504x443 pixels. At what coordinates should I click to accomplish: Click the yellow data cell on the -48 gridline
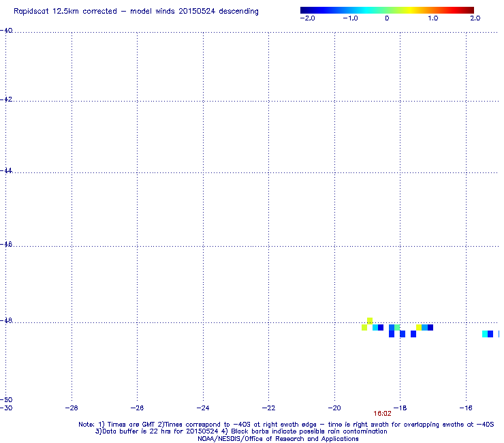coord(370,321)
